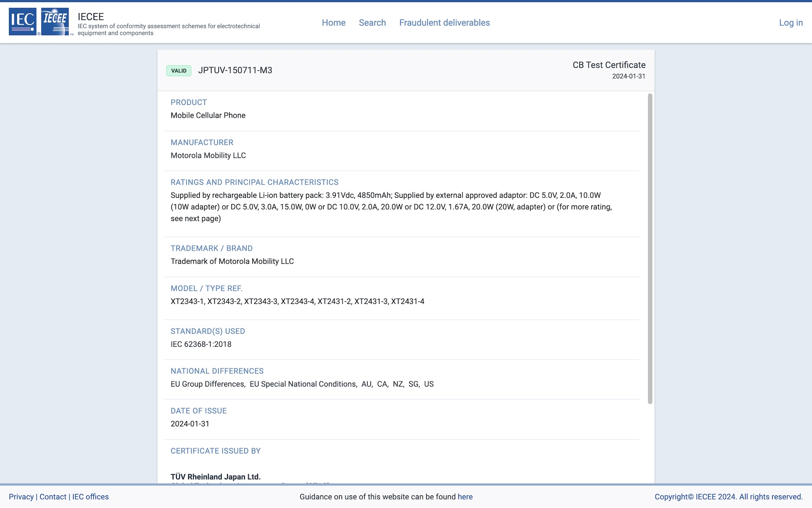Image resolution: width=812 pixels, height=508 pixels.
Task: Go to the Search page
Action: 372,23
